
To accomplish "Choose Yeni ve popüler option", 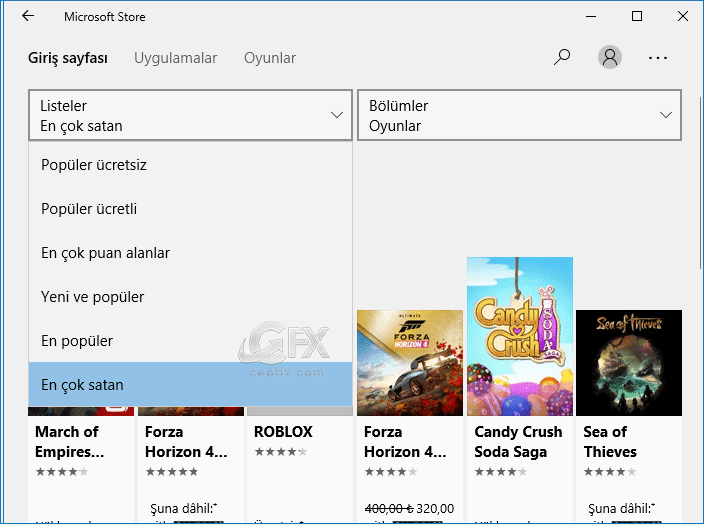I will pos(190,297).
